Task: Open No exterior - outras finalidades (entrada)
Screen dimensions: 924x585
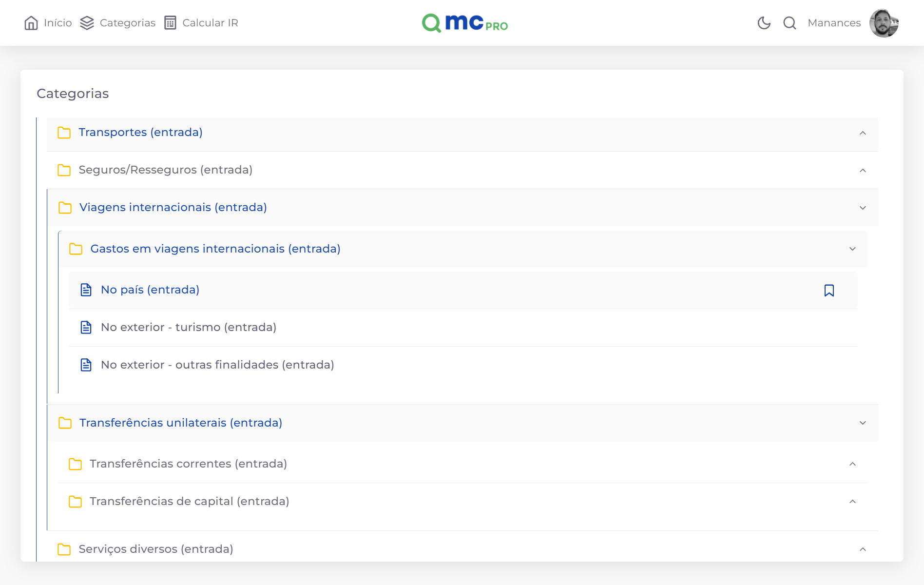Action: 217,365
